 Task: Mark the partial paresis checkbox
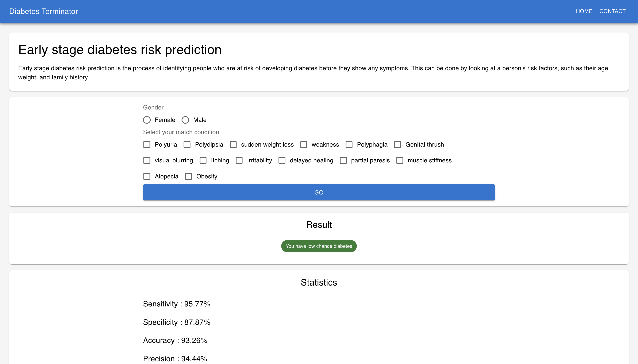[x=343, y=160]
